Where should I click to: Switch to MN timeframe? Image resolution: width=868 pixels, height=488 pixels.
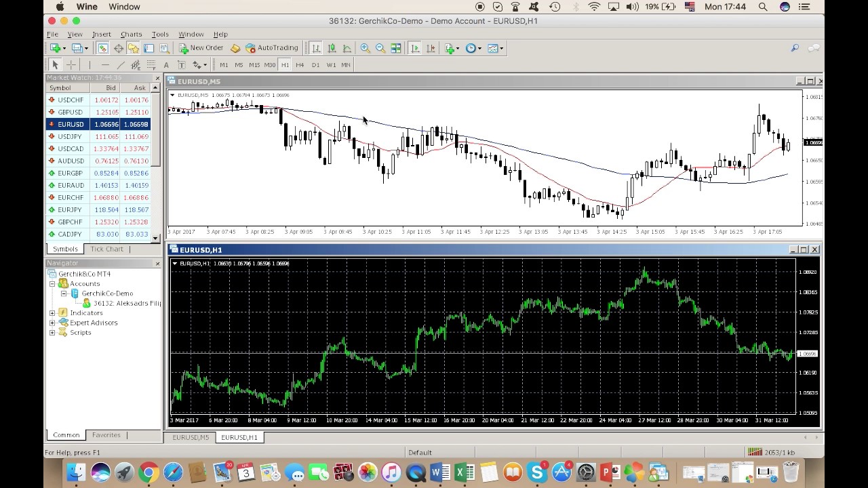coord(346,65)
